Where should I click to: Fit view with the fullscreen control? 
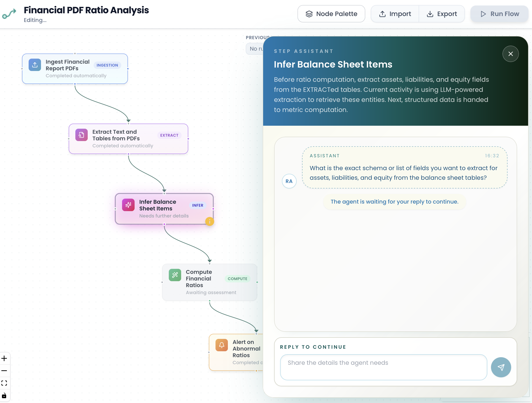4,383
